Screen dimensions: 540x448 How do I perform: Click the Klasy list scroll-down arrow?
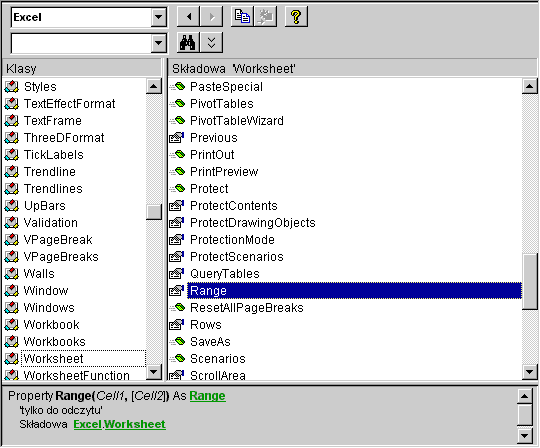point(154,372)
